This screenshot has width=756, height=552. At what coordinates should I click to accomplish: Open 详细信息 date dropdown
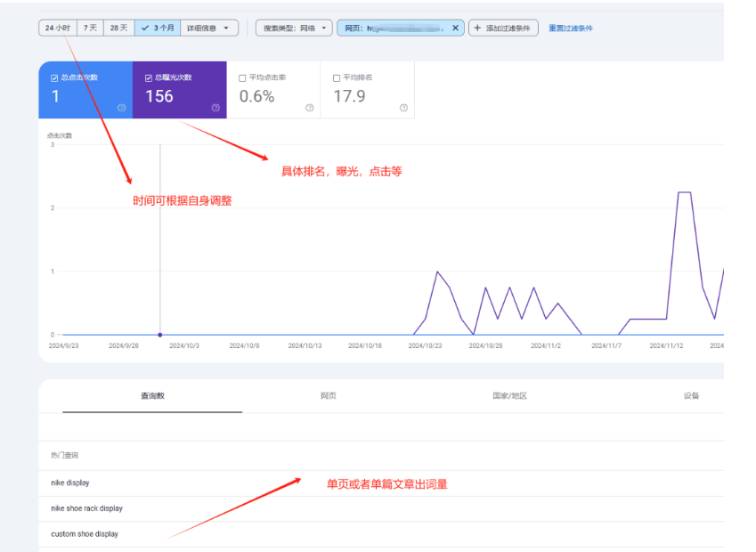pos(209,28)
